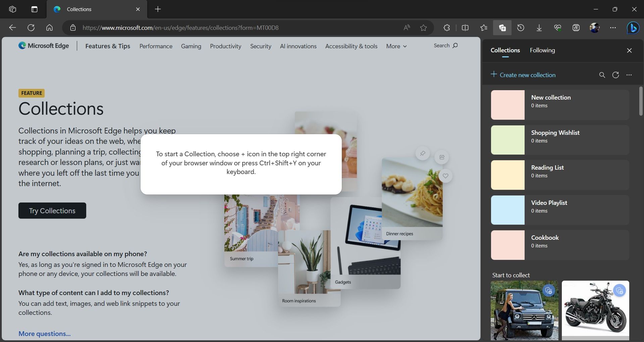644x342 pixels.
Task: Click the Try Collections button
Action: [52, 211]
